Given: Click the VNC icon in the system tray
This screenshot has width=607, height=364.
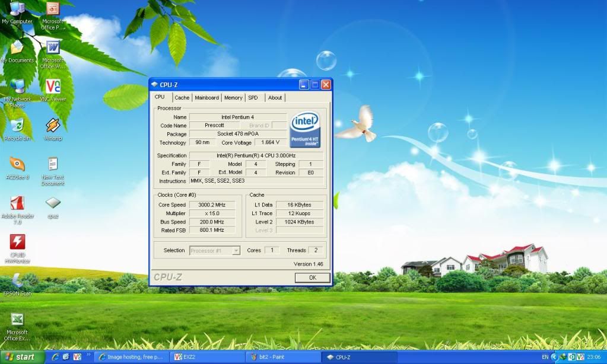Looking at the screenshot, I should 580,357.
